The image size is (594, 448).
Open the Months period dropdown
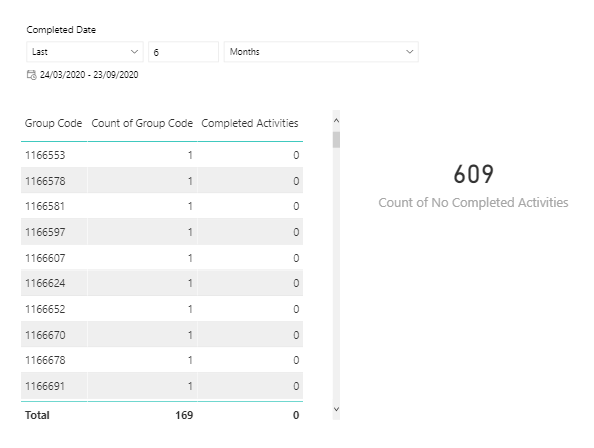321,52
